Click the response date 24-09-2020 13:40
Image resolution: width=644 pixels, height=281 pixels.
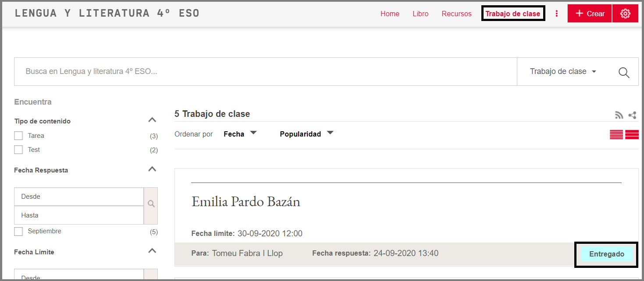(406, 253)
